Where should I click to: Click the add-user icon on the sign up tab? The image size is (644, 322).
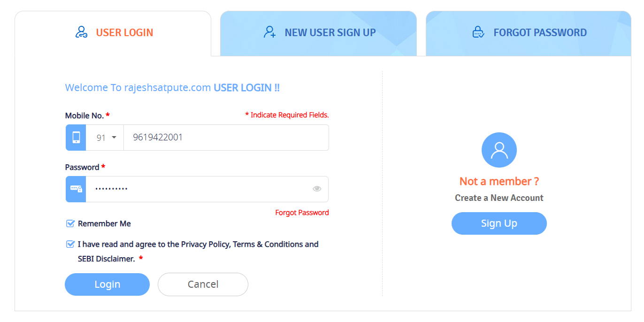tap(269, 32)
